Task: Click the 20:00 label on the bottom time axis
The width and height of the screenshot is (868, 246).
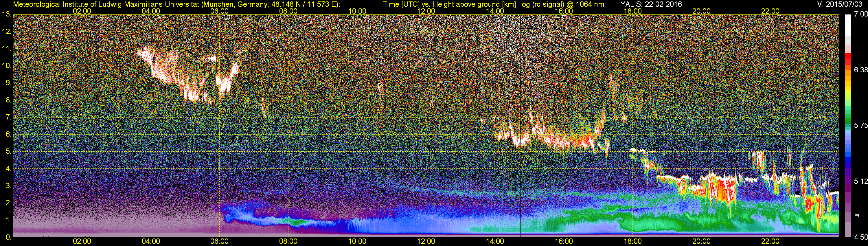Action: (702, 242)
